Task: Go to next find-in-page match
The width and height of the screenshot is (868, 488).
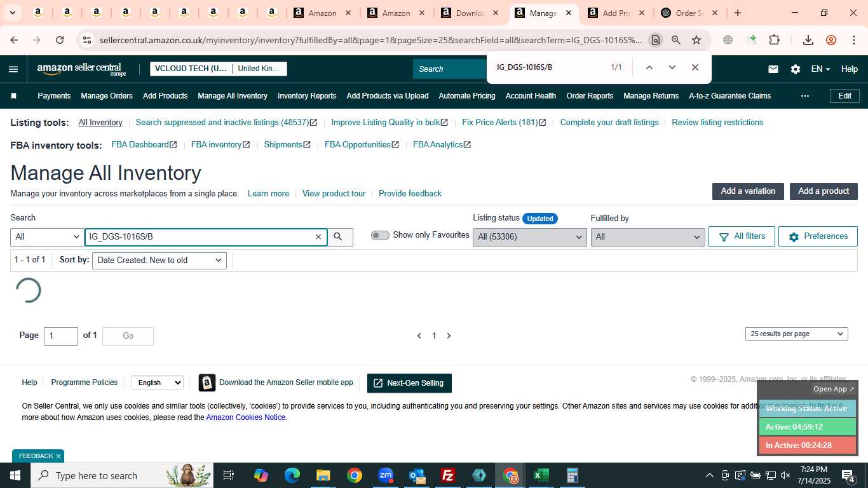Action: [x=672, y=67]
